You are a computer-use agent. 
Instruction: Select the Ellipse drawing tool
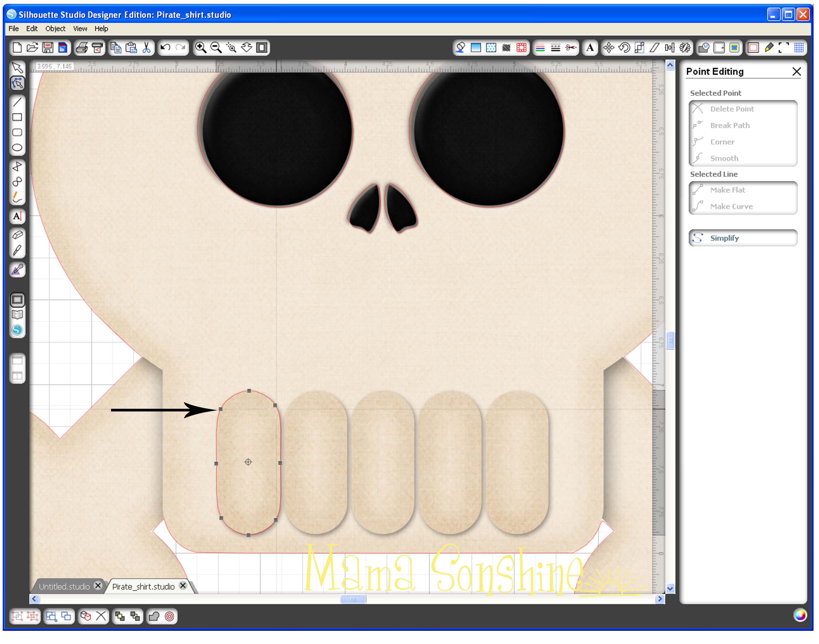[x=17, y=148]
